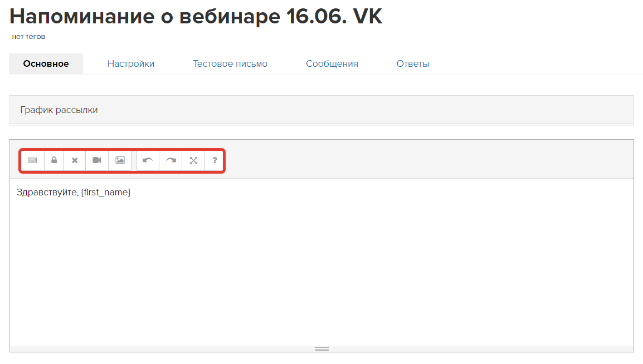Click the 'Здравствуйте, {first_name}' text line
This screenshot has width=643, height=364.
tap(74, 193)
